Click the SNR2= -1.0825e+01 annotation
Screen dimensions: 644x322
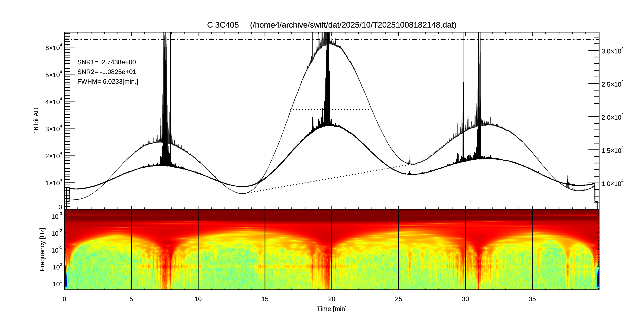107,72
